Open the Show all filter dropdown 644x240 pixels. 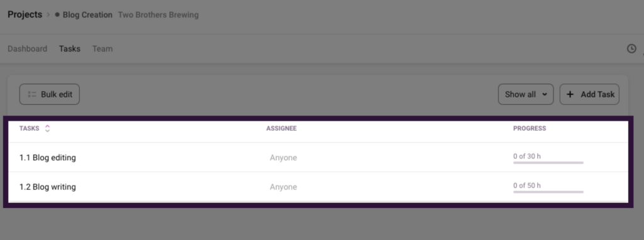click(x=526, y=94)
